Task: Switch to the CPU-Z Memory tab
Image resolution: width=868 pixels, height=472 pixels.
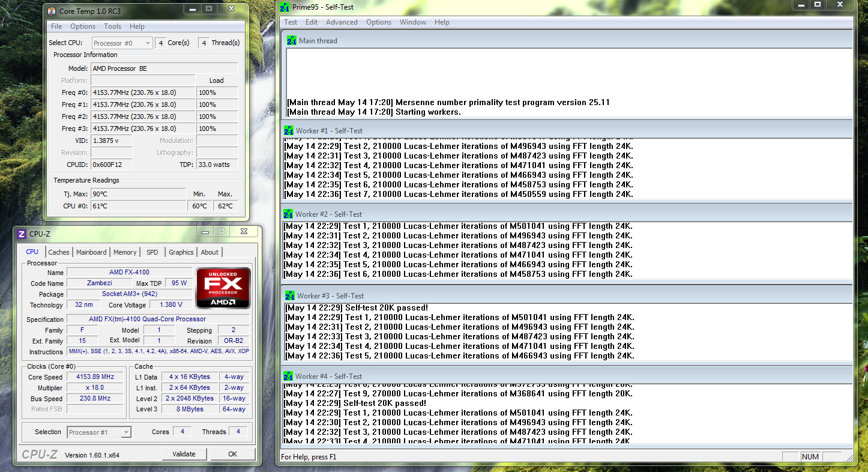Action: pyautogui.click(x=125, y=252)
